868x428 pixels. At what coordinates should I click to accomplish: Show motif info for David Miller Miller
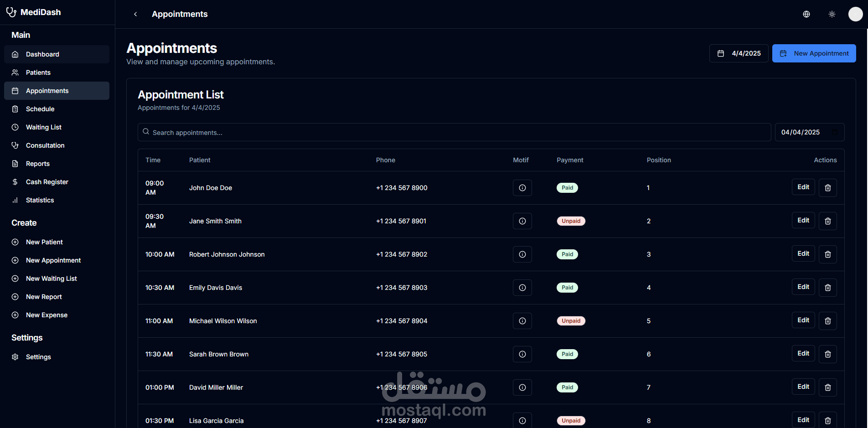pyautogui.click(x=522, y=387)
